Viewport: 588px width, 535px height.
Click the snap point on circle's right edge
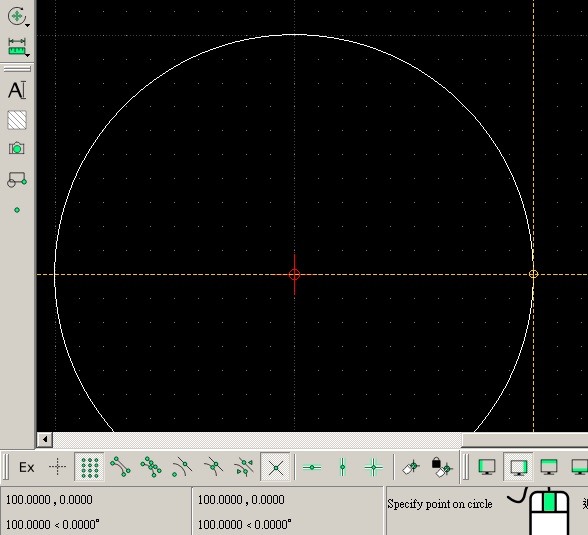(533, 274)
